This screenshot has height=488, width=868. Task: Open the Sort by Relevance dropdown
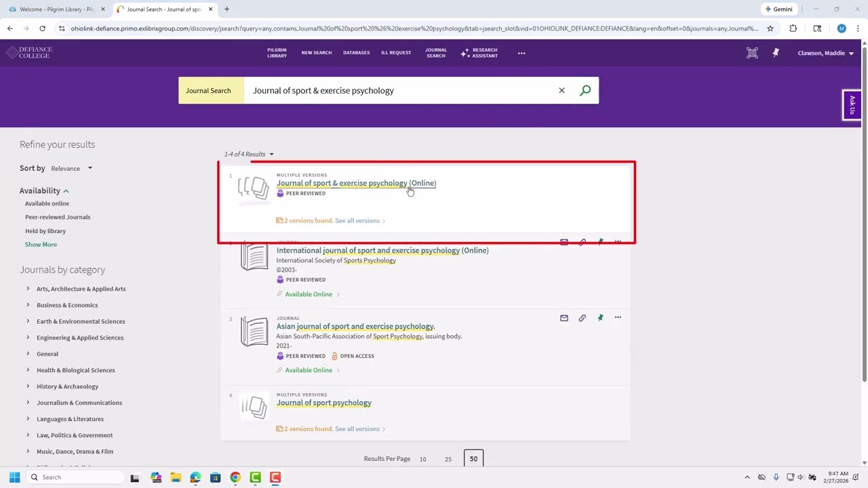72,168
